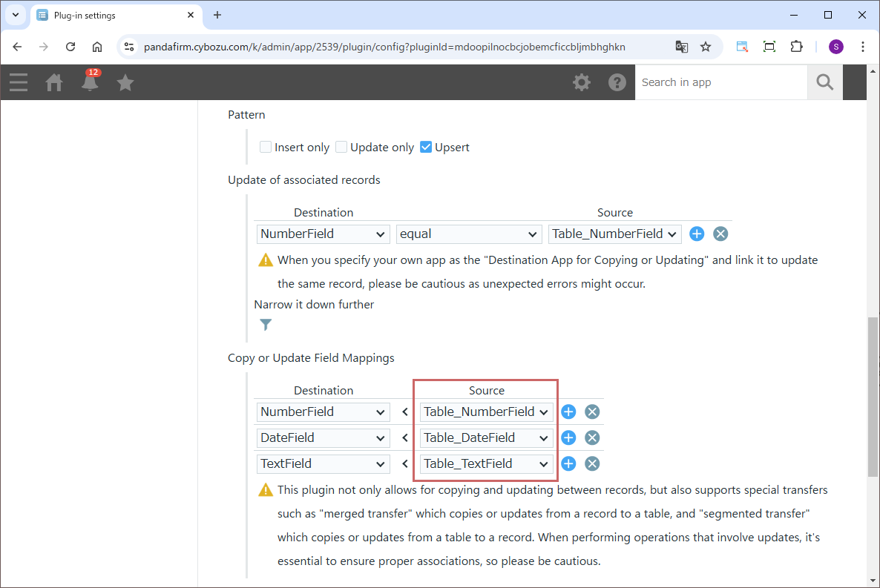Enable the Insert only checkbox
Screen dimensions: 880x588
[266, 147]
